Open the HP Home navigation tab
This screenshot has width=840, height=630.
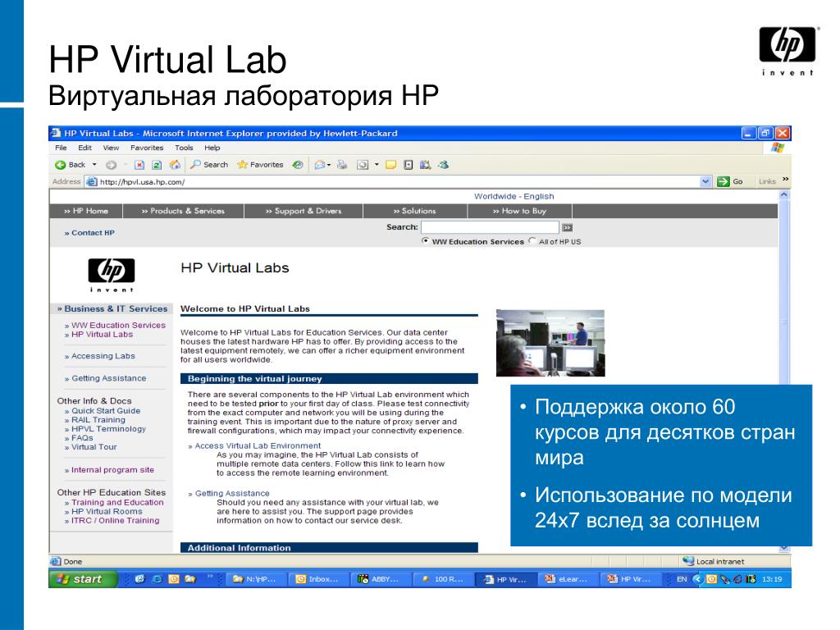tap(85, 211)
